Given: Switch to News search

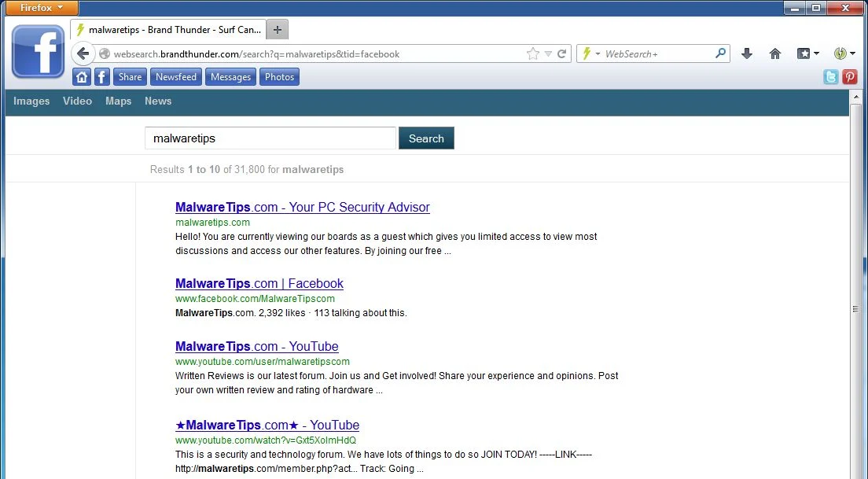Looking at the screenshot, I should point(158,101).
